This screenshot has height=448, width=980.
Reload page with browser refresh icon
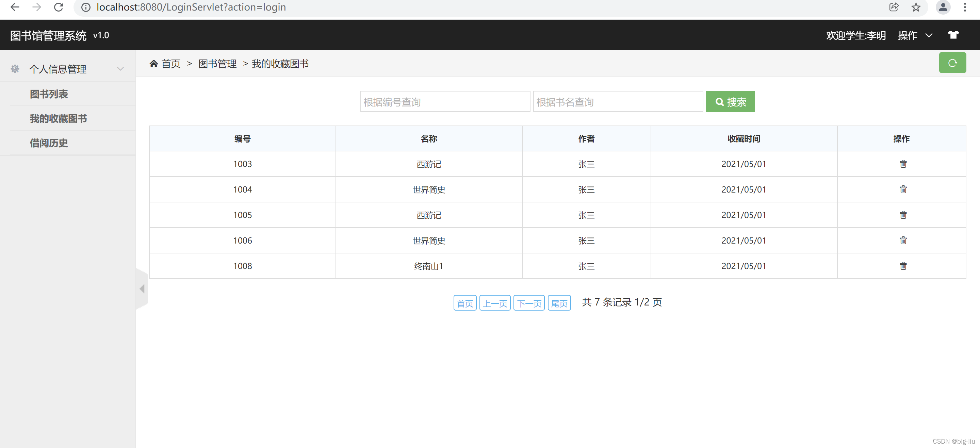click(x=59, y=7)
